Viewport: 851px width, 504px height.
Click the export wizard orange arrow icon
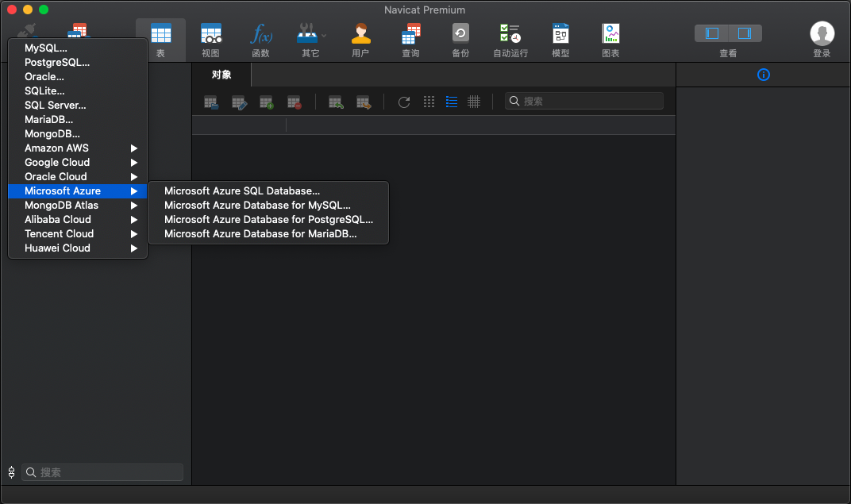coord(364,102)
